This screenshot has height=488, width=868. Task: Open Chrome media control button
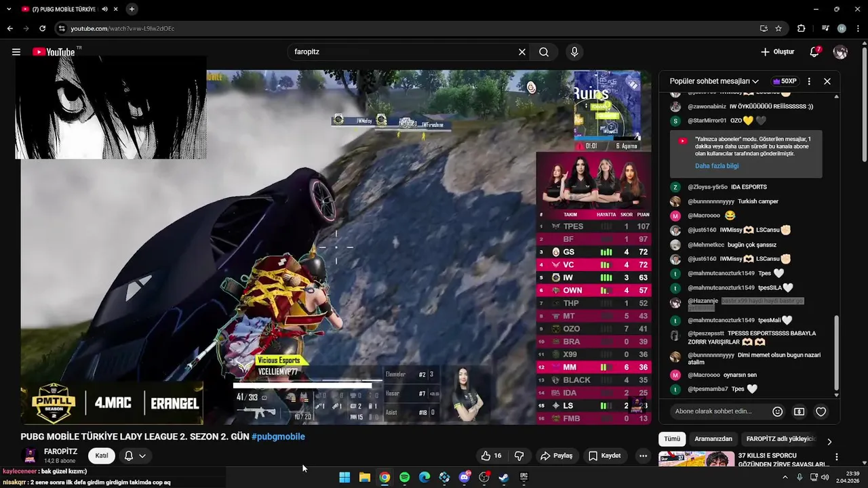point(825,28)
